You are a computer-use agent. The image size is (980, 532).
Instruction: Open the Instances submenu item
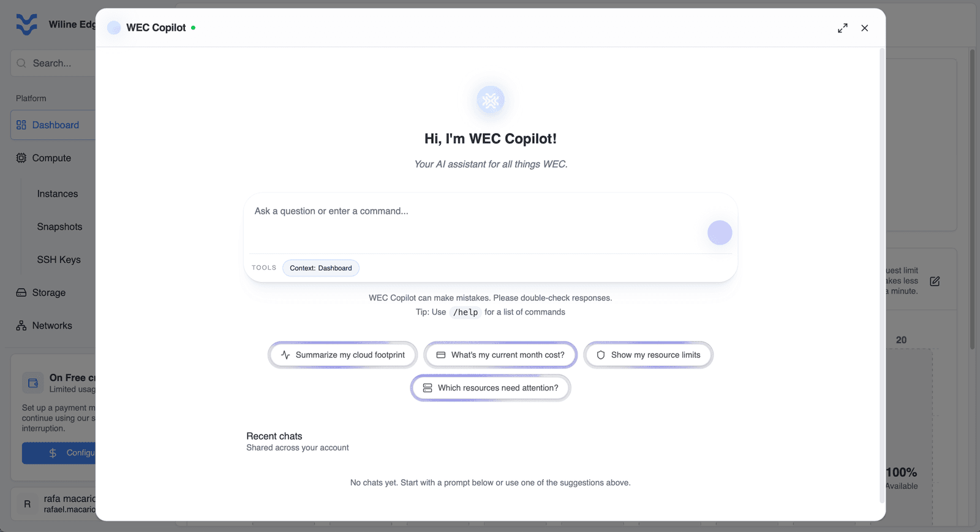58,194
